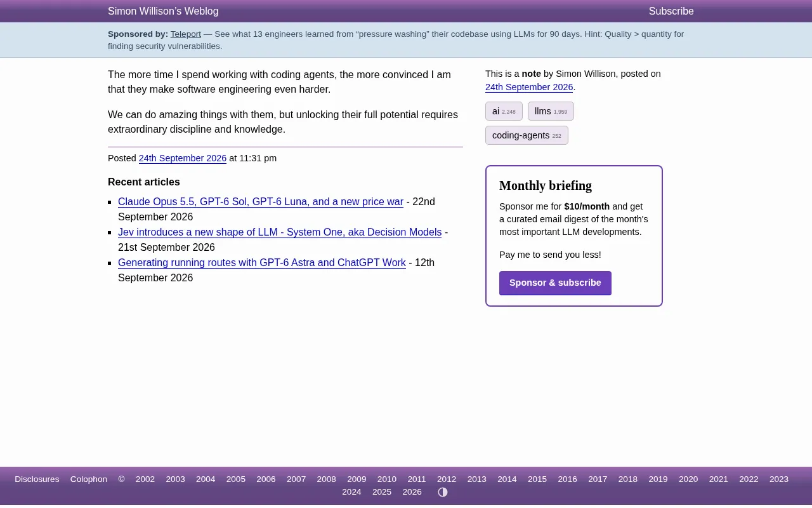Go to the 2020 archive
The width and height of the screenshot is (812, 508).
click(688, 479)
